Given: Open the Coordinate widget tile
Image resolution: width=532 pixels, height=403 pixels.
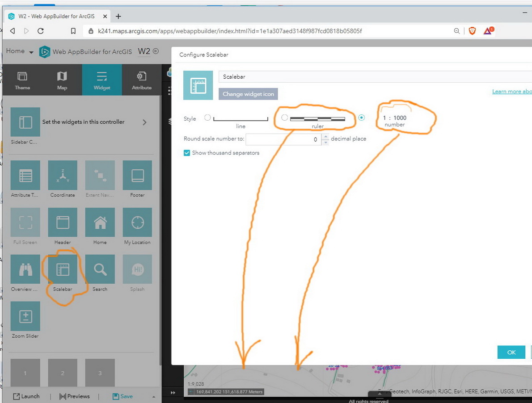Looking at the screenshot, I should tap(63, 175).
